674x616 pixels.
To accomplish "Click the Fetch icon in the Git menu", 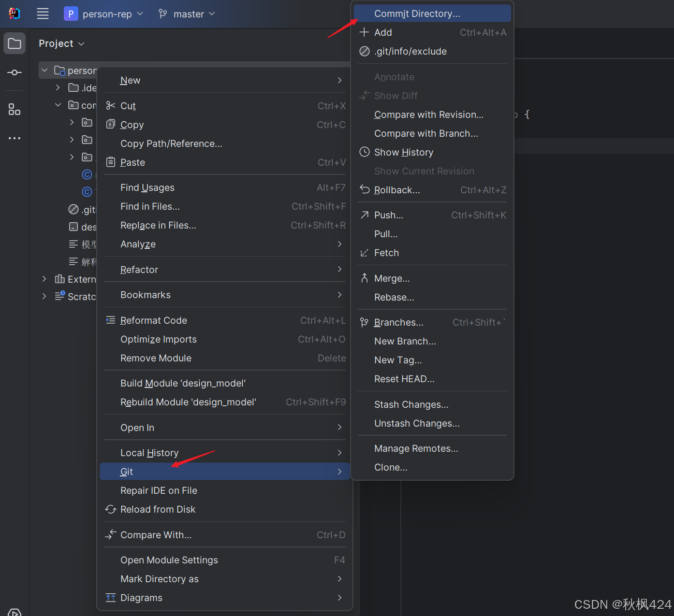I will 365,252.
